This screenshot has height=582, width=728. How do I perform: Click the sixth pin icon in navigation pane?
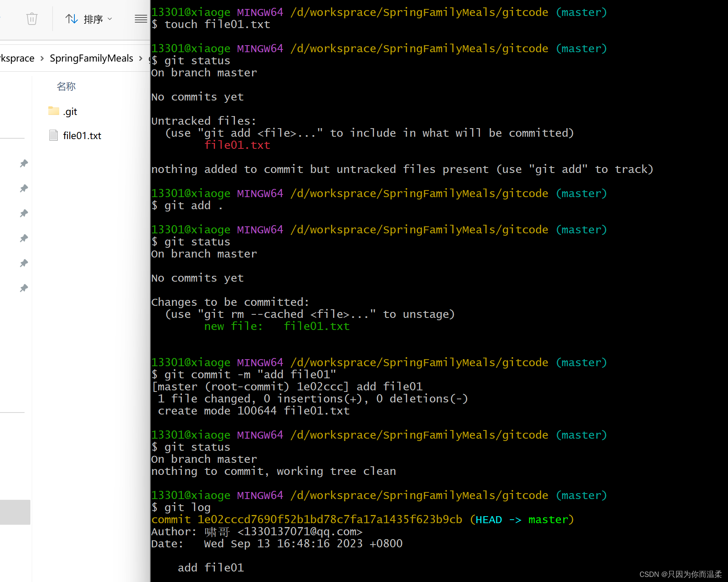click(24, 288)
